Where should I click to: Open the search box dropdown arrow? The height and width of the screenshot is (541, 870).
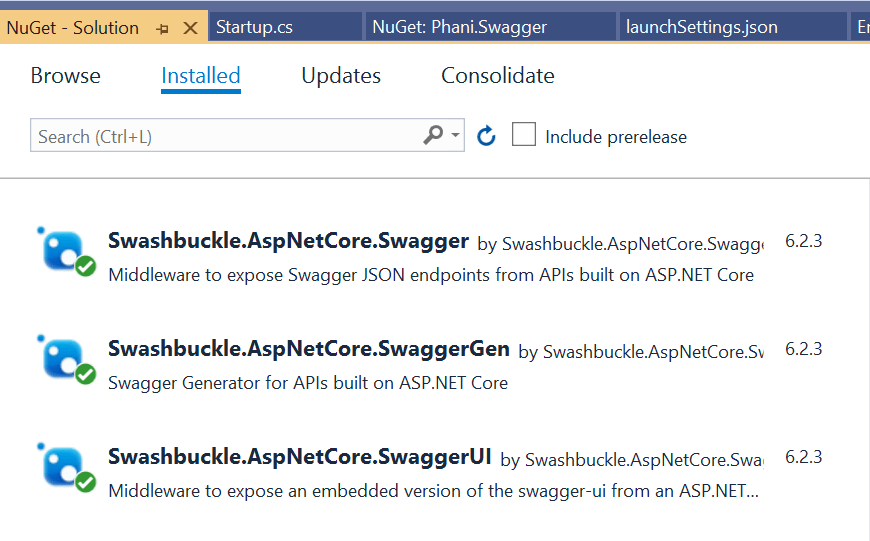(x=456, y=135)
